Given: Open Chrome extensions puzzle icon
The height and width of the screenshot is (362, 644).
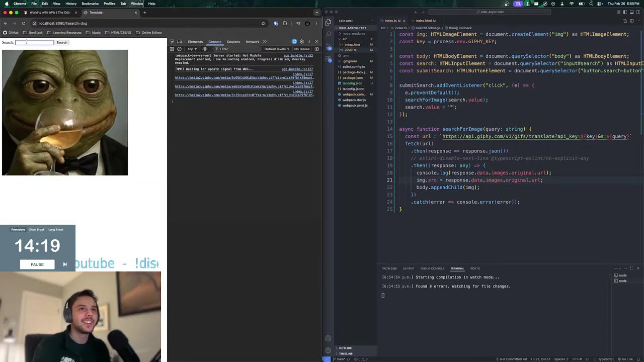Looking at the screenshot, I should tap(285, 23).
